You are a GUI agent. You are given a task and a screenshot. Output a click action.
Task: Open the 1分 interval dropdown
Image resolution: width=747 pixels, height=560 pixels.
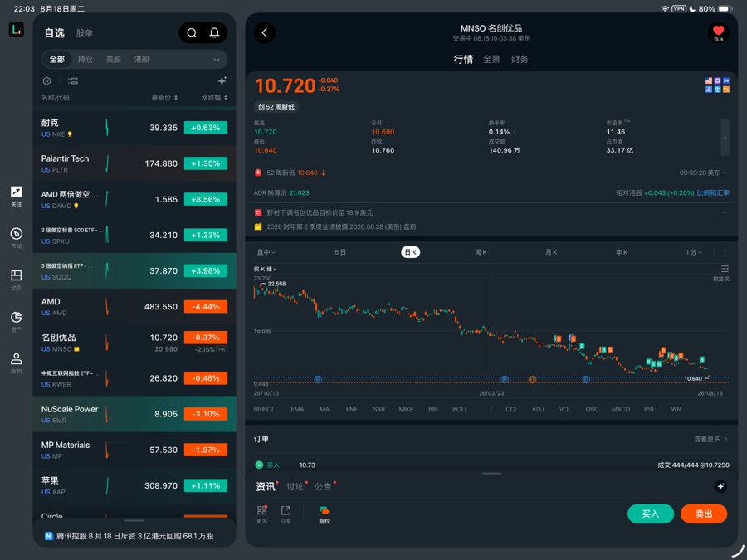click(694, 252)
